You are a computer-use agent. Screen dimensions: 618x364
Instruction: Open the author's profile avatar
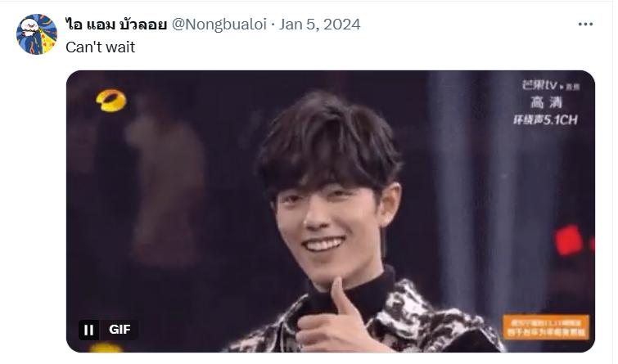[37, 34]
